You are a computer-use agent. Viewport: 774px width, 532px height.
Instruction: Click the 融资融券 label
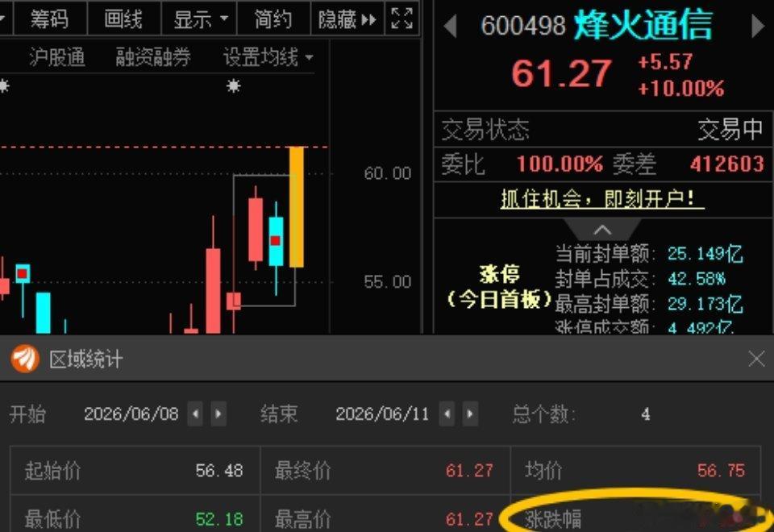(153, 57)
